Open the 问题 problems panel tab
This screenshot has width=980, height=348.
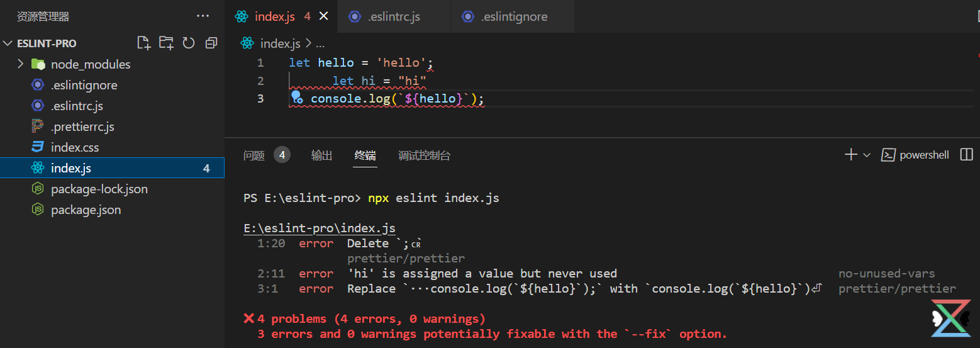(x=254, y=155)
